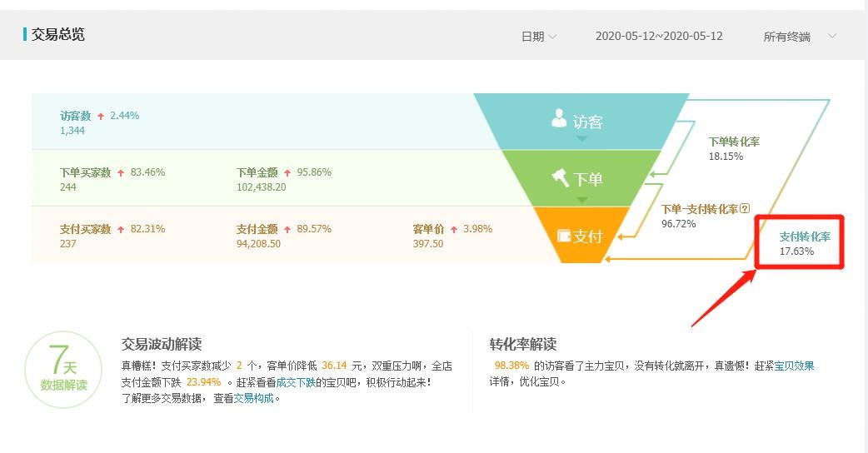Viewport: 868px width, 453px height.
Task: Click the 2.44% visitor growth value
Action: click(125, 116)
